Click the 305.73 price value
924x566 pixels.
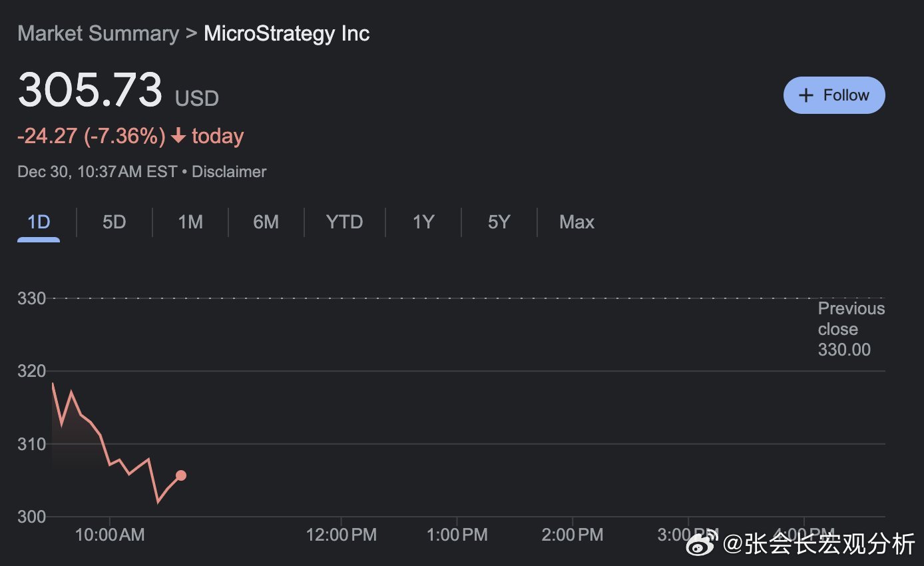(x=90, y=90)
